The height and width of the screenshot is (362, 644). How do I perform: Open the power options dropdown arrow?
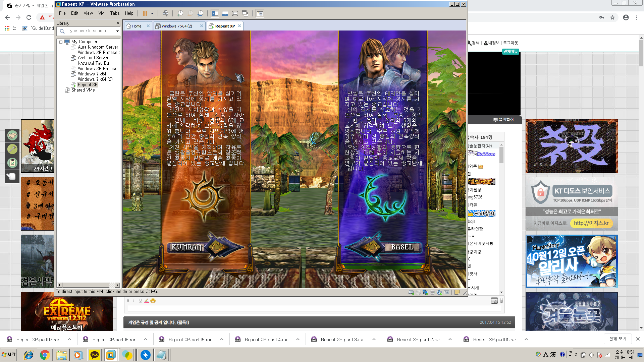click(x=152, y=13)
